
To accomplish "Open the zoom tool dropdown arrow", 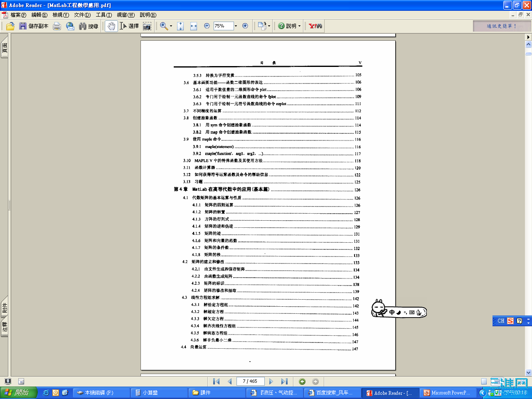I will [x=171, y=26].
